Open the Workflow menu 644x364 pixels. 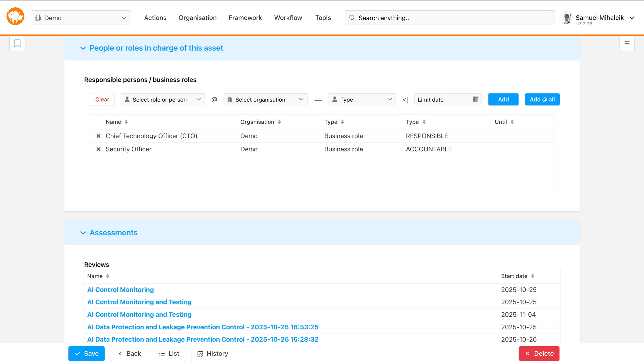coord(288,18)
